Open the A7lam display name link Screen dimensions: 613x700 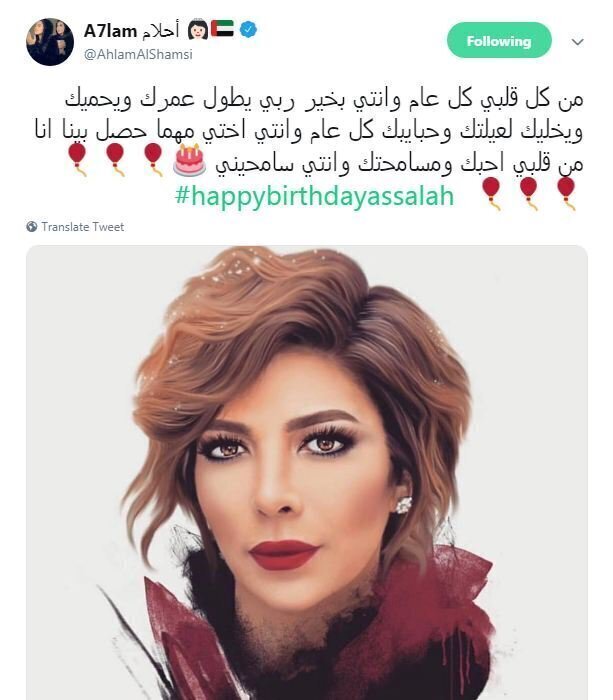click(110, 30)
